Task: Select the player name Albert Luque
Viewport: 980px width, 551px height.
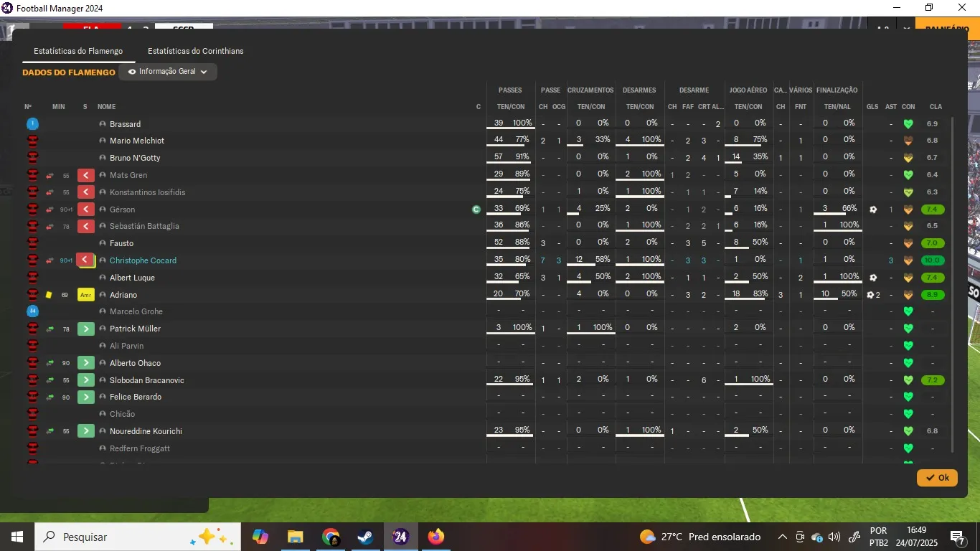Action: [x=132, y=278]
